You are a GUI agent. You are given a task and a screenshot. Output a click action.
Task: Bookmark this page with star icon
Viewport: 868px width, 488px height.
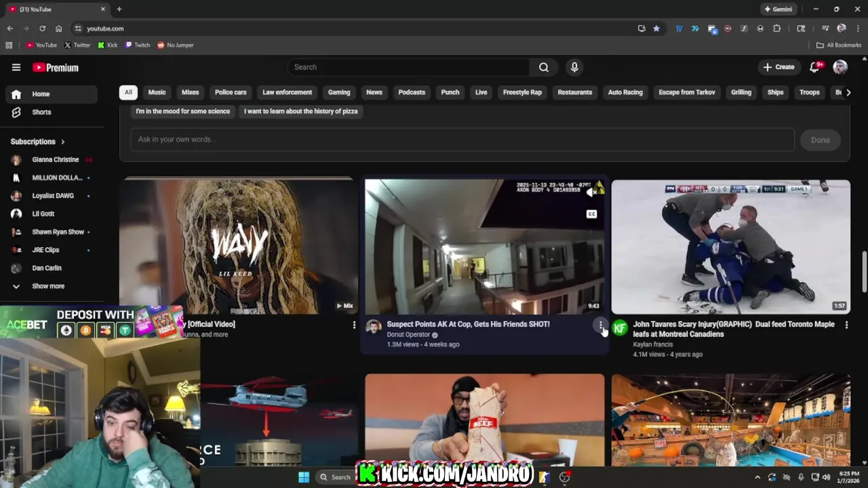point(656,28)
